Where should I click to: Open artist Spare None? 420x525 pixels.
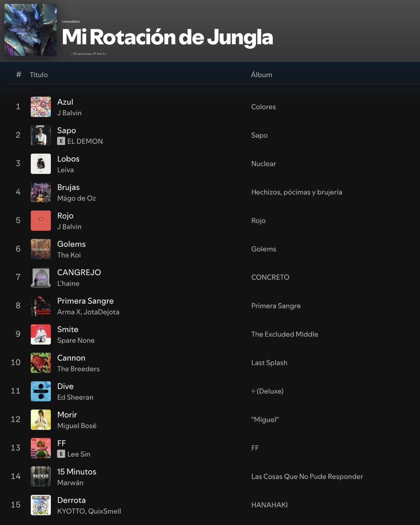click(x=76, y=340)
